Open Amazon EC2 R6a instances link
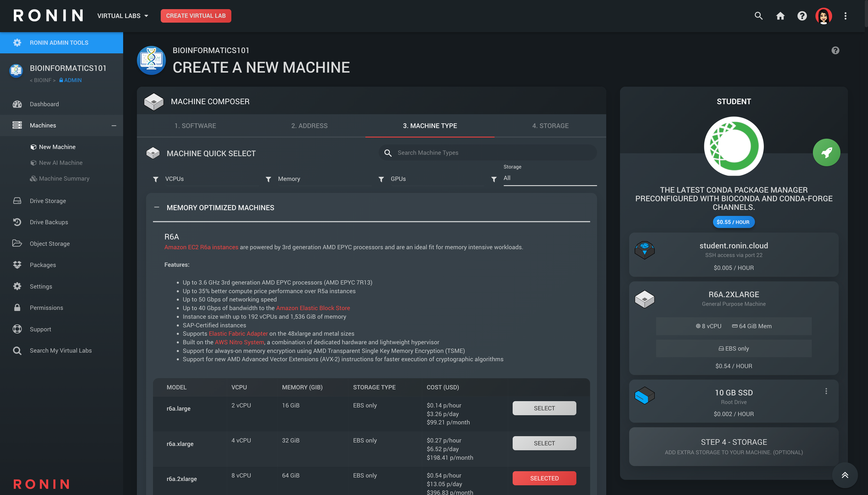868x495 pixels. 201,247
